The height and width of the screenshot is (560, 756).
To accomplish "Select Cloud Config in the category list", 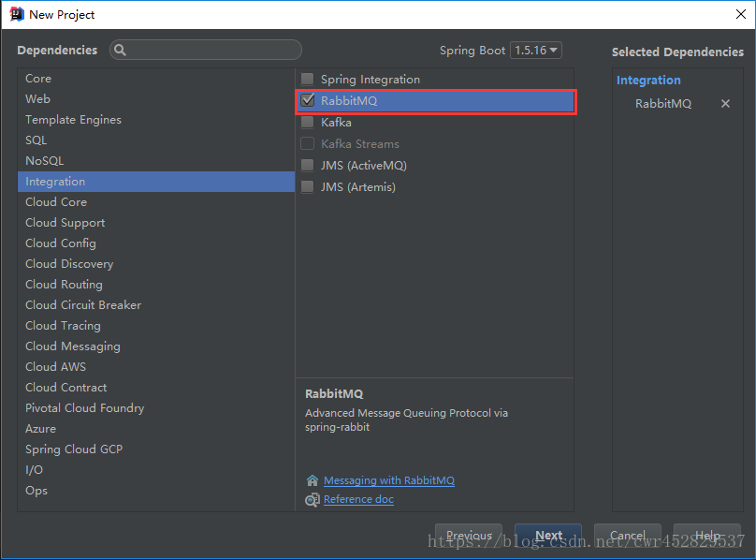I will tap(155, 243).
